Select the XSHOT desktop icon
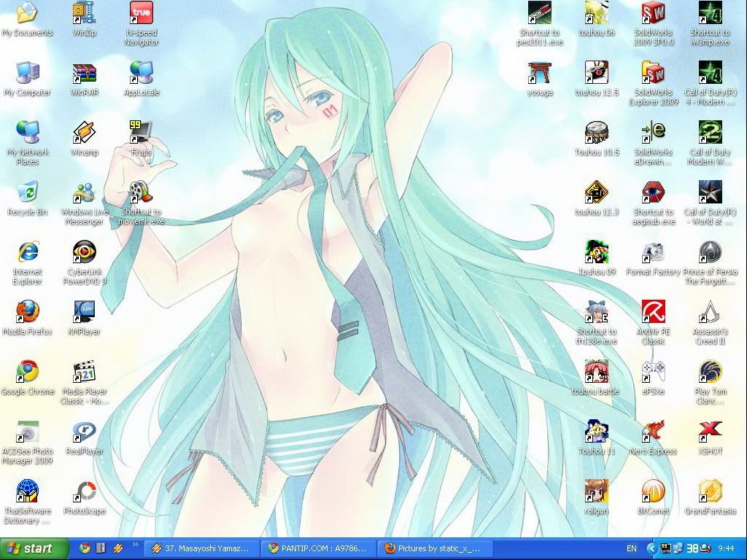 pos(711,431)
